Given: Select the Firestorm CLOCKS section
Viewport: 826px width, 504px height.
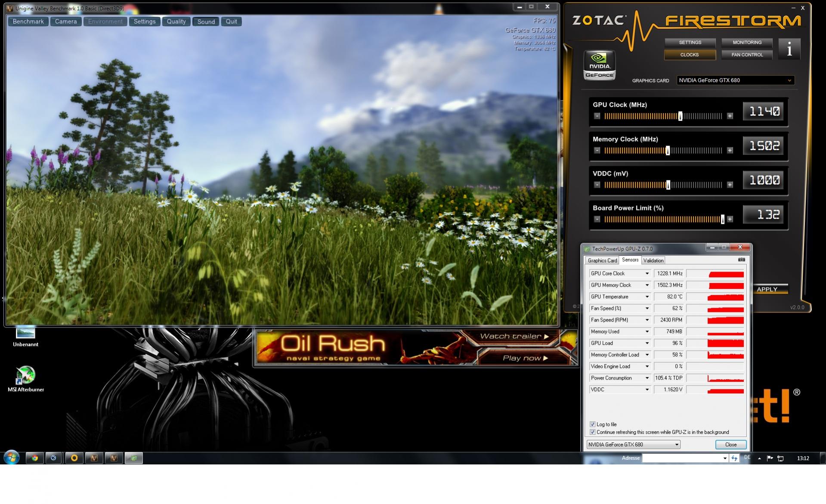Looking at the screenshot, I should tap(690, 55).
